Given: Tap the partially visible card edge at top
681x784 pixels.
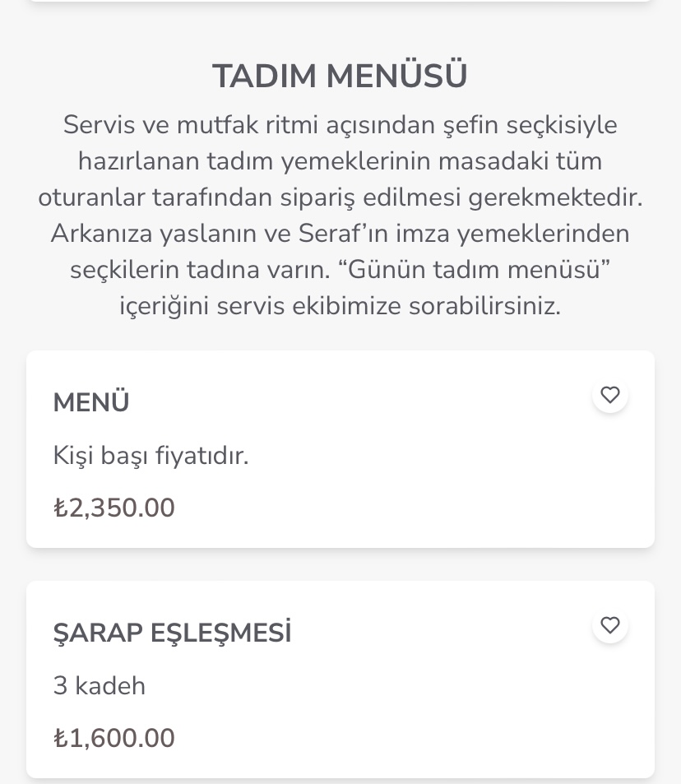Looking at the screenshot, I should point(340,1).
